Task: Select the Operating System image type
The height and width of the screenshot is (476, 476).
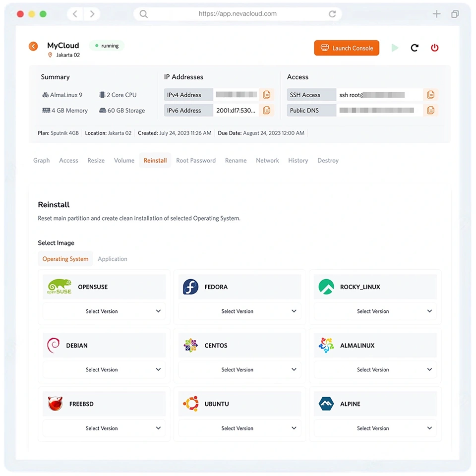Action: tap(65, 258)
